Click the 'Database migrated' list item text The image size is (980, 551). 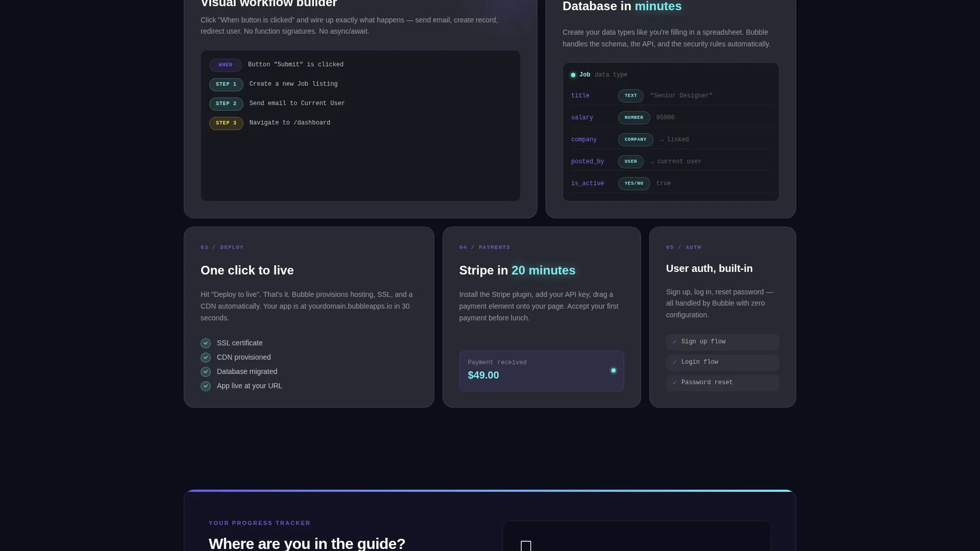coord(247,372)
